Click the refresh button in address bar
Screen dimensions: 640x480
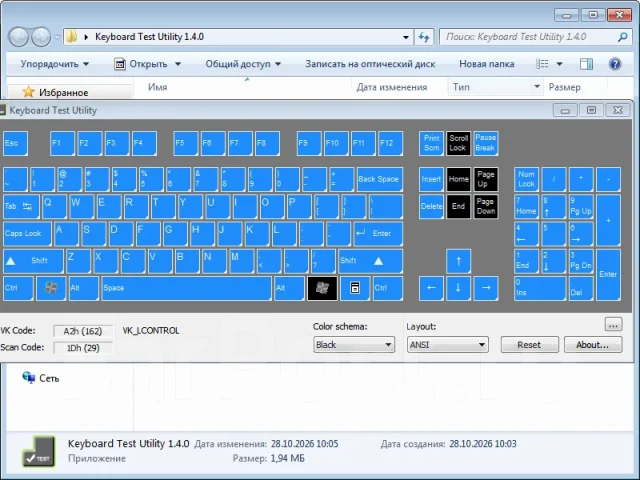pyautogui.click(x=424, y=37)
